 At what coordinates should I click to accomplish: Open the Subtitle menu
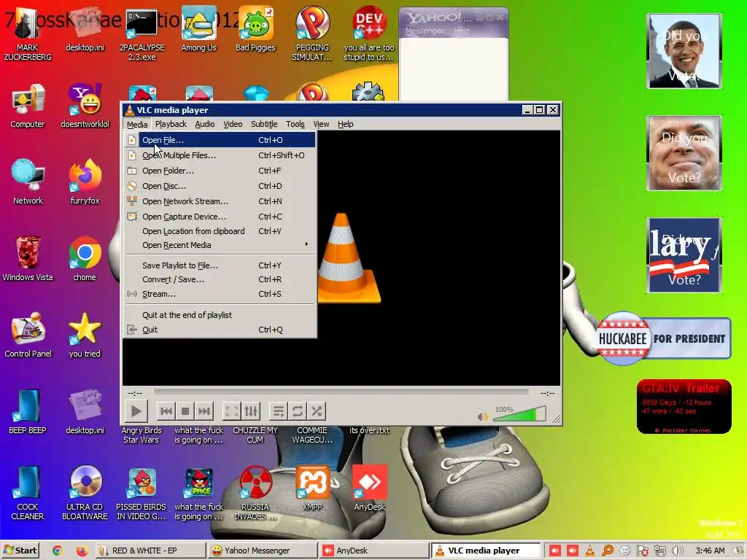tap(264, 124)
